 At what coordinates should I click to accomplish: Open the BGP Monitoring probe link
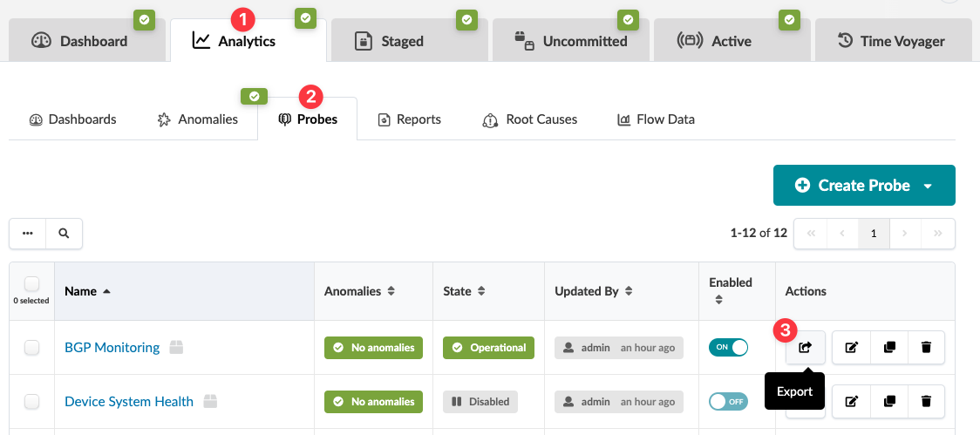(112, 348)
